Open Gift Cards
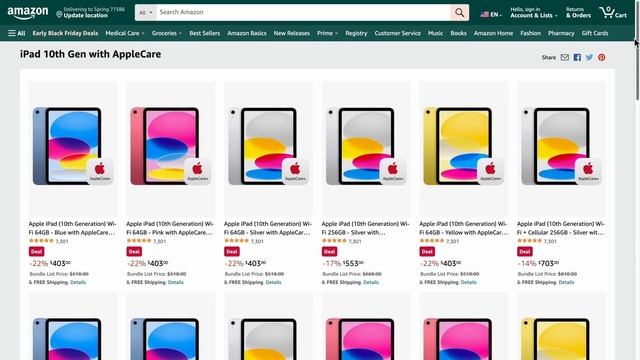 595,33
